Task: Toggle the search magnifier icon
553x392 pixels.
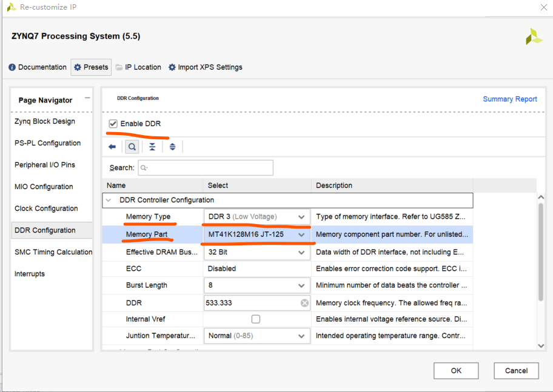Action: (x=132, y=147)
